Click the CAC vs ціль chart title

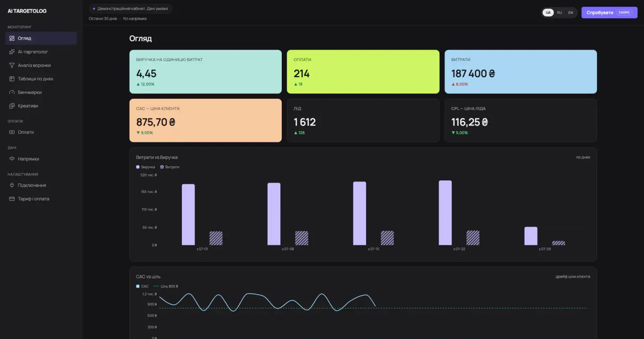(x=148, y=276)
